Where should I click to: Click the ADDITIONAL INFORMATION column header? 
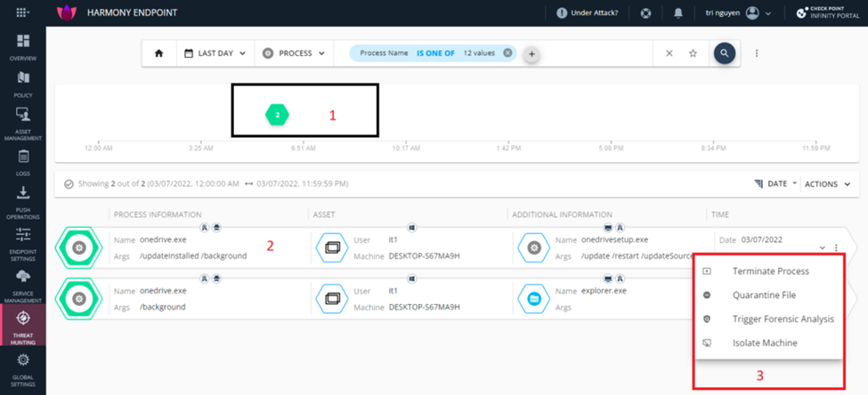562,214
